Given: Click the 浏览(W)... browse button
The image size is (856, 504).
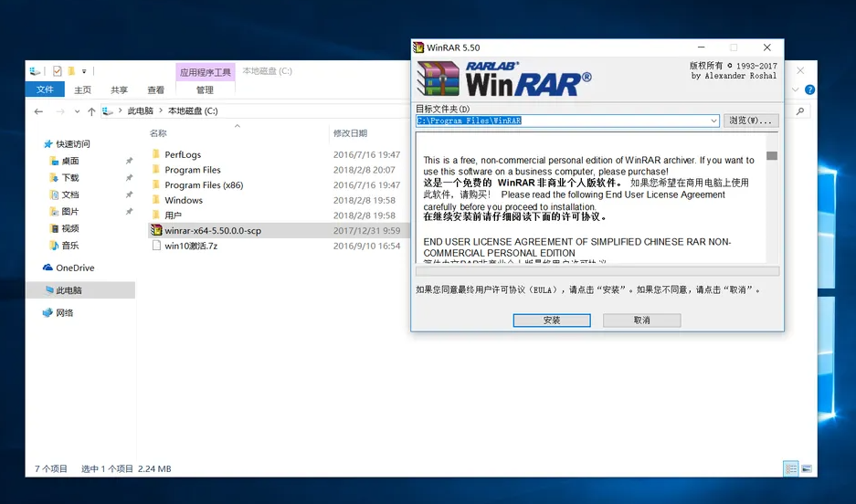Looking at the screenshot, I should pos(751,121).
